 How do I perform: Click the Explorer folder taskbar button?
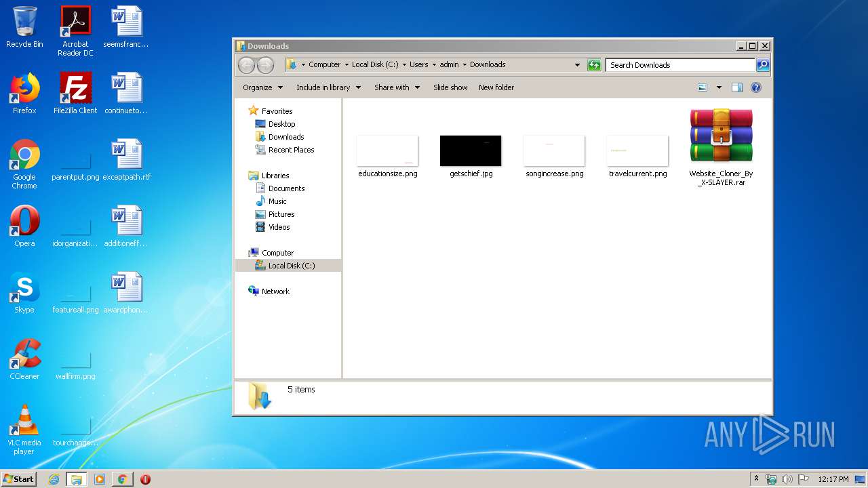pyautogui.click(x=77, y=479)
